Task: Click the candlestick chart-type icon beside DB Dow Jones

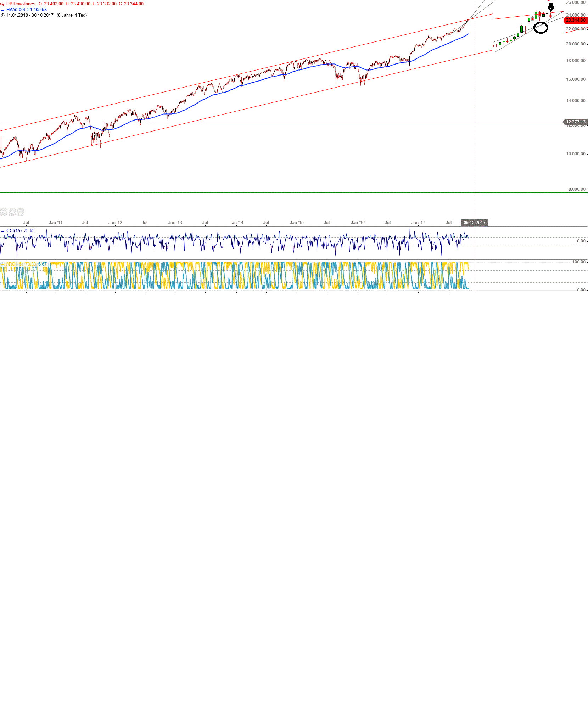Action: [x=2, y=4]
